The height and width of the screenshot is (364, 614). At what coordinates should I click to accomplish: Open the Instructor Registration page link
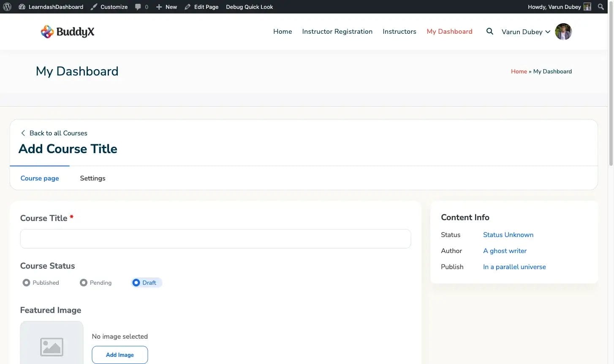pyautogui.click(x=337, y=32)
